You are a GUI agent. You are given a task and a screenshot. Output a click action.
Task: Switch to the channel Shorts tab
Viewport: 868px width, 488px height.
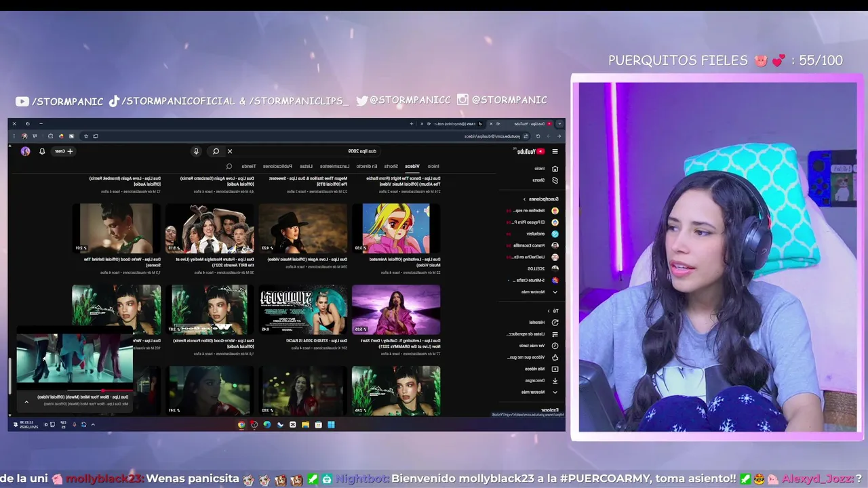391,166
